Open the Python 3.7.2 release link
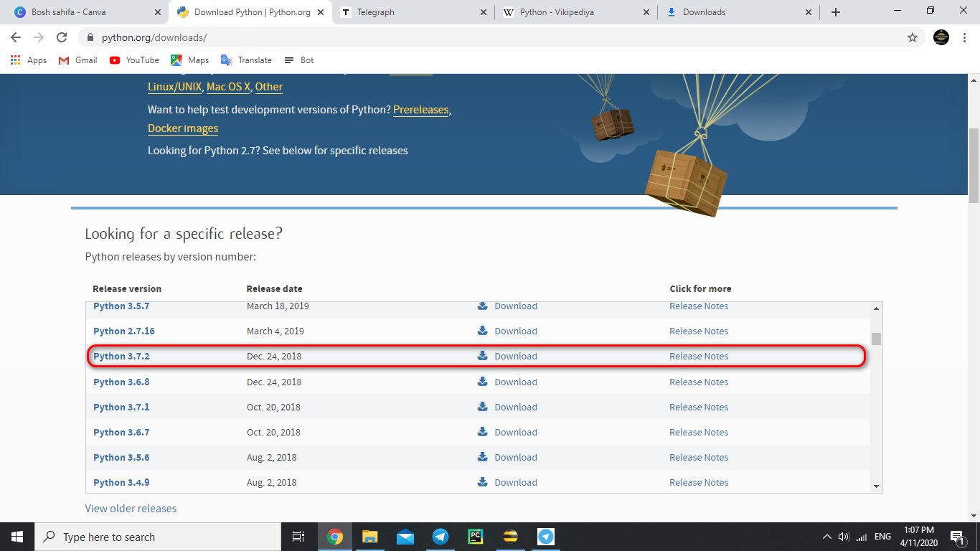The height and width of the screenshot is (551, 980). click(x=121, y=356)
